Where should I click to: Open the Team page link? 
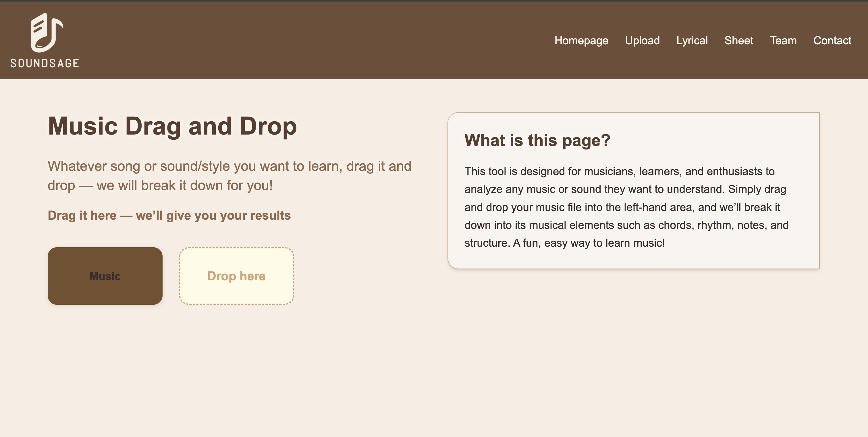pyautogui.click(x=783, y=41)
